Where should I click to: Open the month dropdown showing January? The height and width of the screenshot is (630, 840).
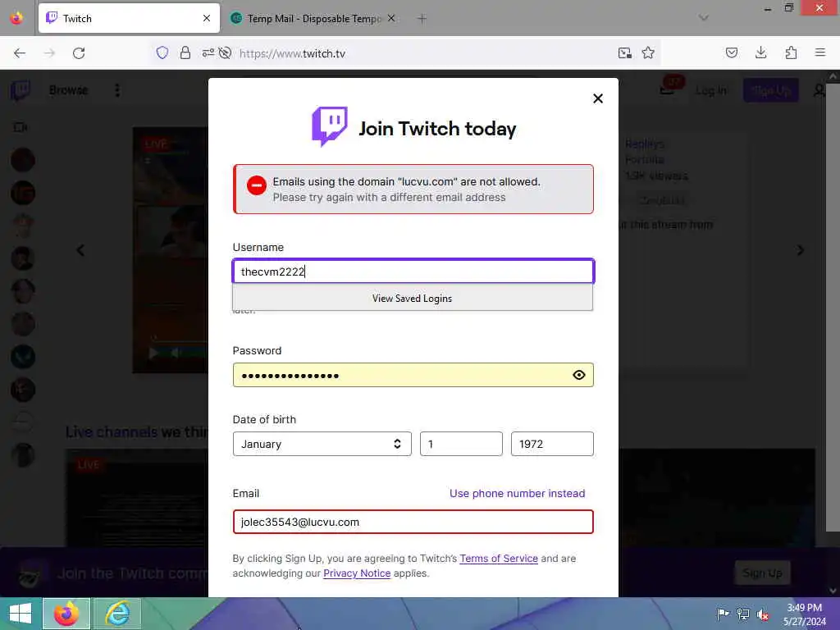322,444
